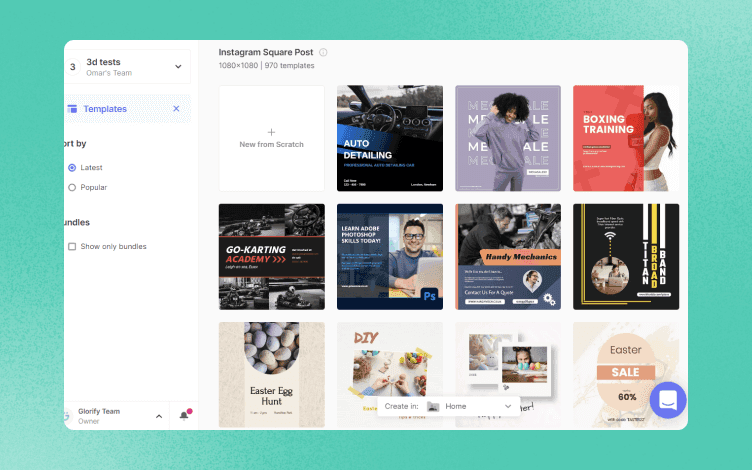Select the Latest sort option
This screenshot has width=752, height=470.
[x=72, y=167]
